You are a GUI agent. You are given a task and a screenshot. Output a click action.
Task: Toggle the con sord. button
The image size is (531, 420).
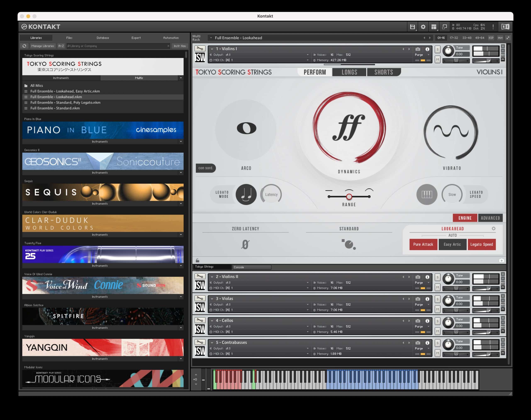(206, 168)
